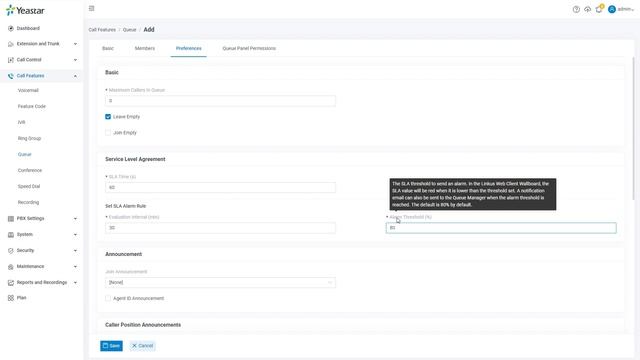
Task: Click the page vertical scrollbar
Action: [634, 129]
